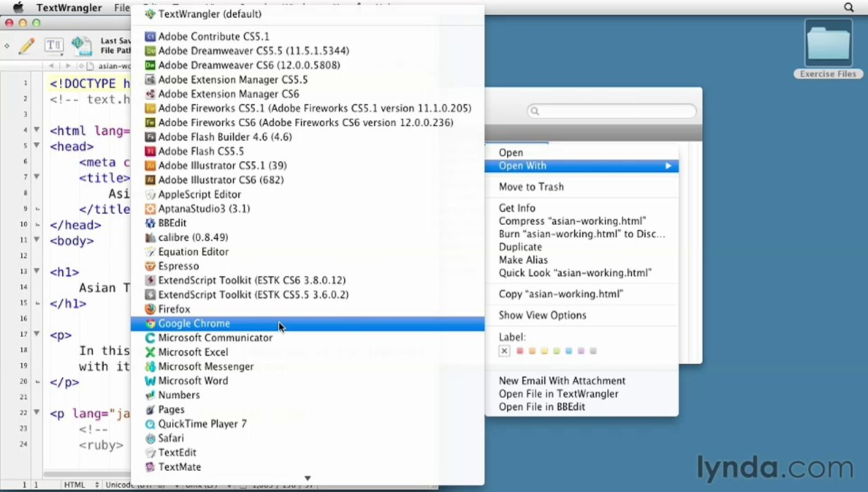Choose Microsoft Excel icon
868x492 pixels.
click(x=150, y=352)
